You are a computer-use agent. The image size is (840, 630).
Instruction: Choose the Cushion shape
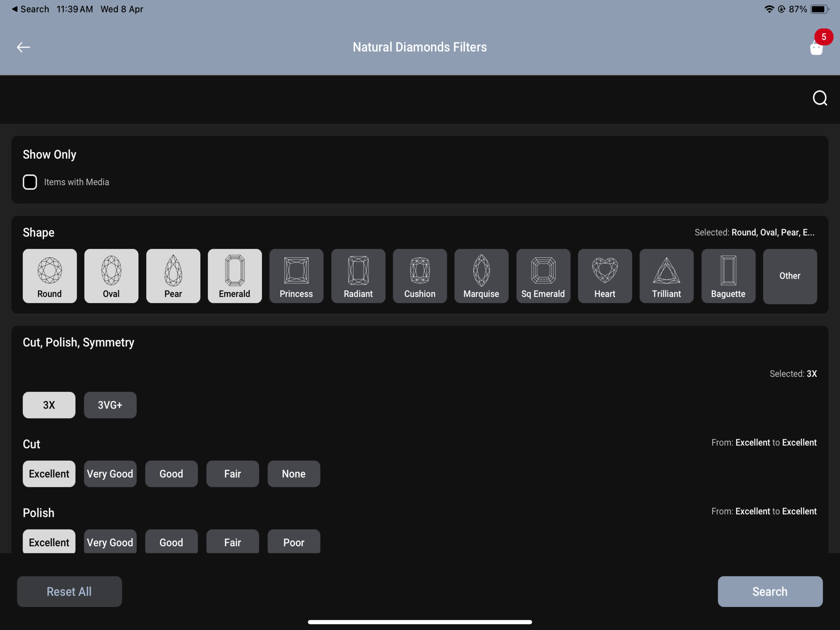[420, 276]
